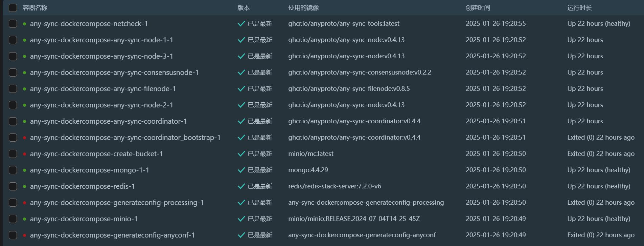
Task: Click version checkmark in consensusnode-1 row
Action: point(241,73)
